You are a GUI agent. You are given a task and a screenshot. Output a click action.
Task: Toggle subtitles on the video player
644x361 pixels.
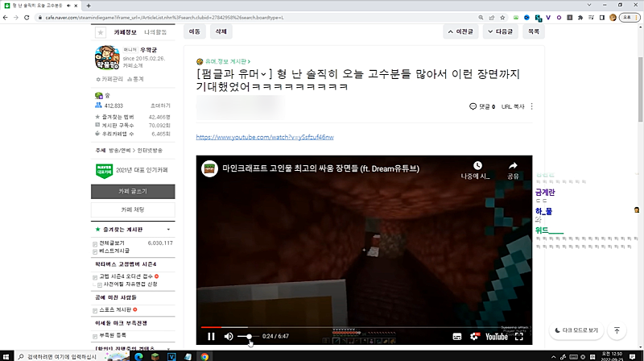point(456,336)
